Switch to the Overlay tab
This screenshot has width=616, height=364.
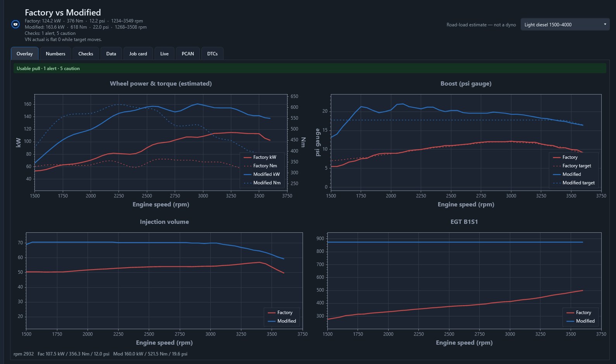tap(24, 53)
